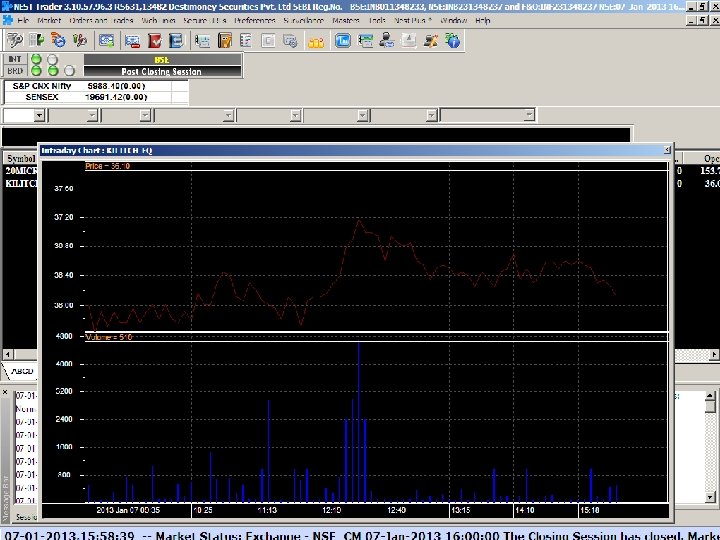Click the first green light in INT row

[x=37, y=60]
